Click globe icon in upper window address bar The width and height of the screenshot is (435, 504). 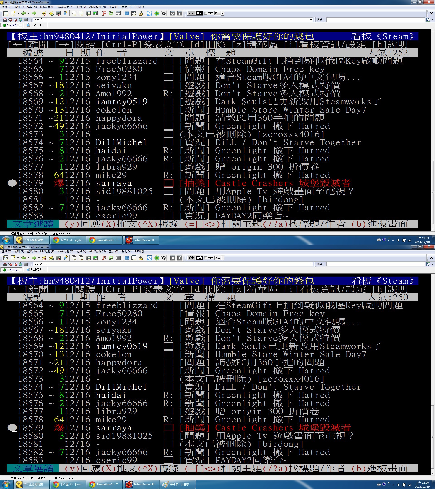coord(21,20)
